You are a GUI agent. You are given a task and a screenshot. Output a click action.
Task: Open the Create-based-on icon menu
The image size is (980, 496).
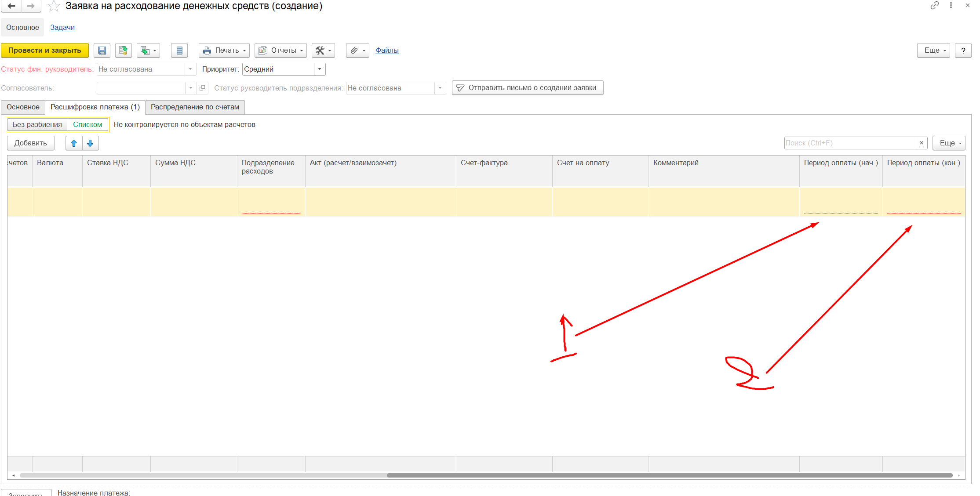click(x=148, y=51)
